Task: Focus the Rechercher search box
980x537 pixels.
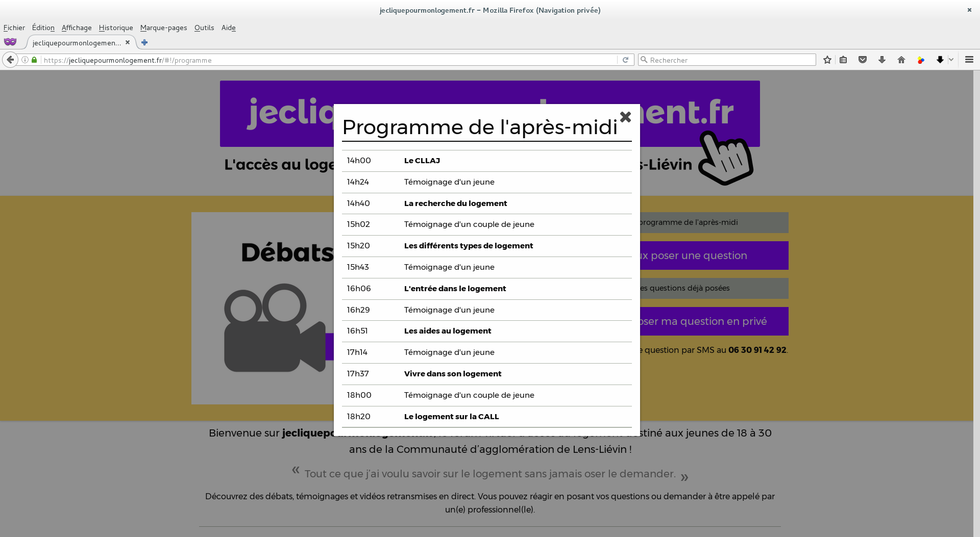Action: point(727,60)
